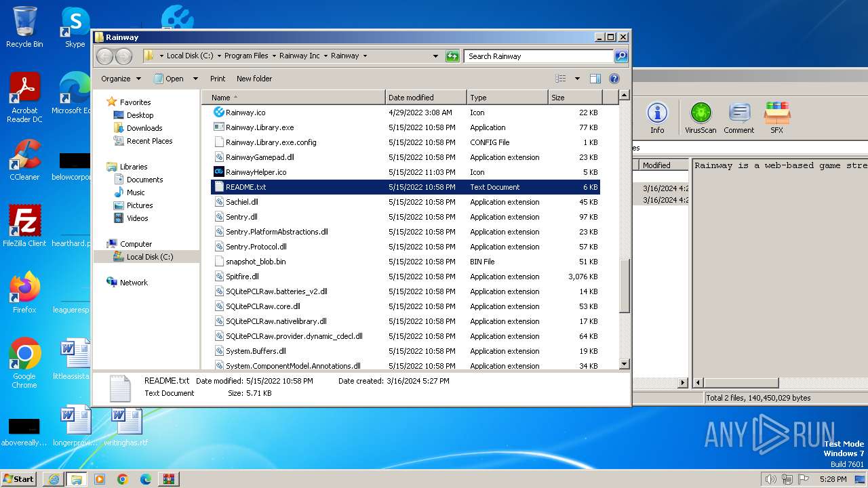Select Network in the navigation pane
The image size is (868, 488).
[134, 283]
